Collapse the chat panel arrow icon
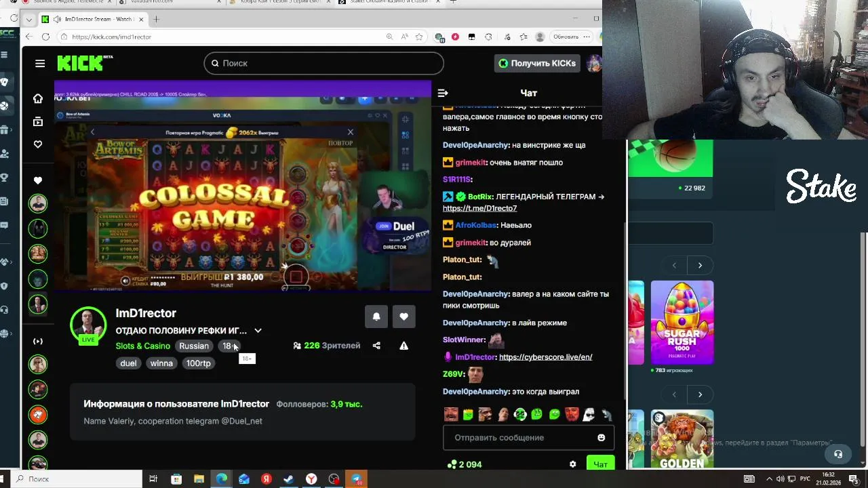Screen dimensions: 868x488 coord(443,93)
